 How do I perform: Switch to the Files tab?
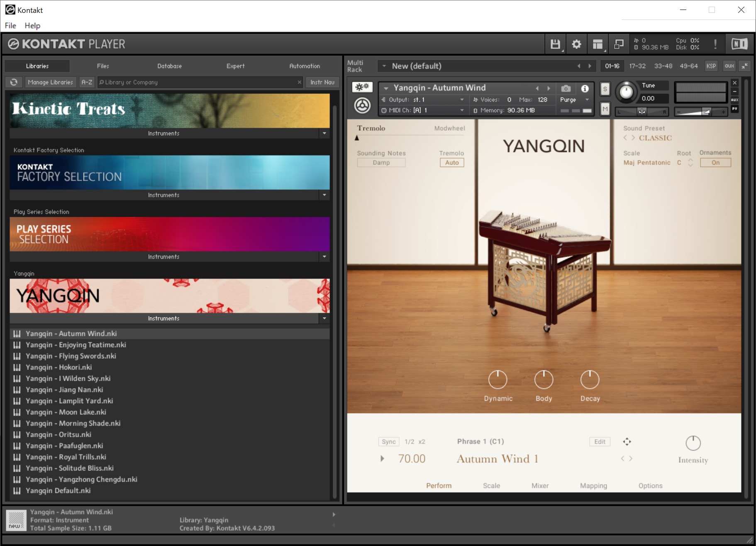click(103, 66)
